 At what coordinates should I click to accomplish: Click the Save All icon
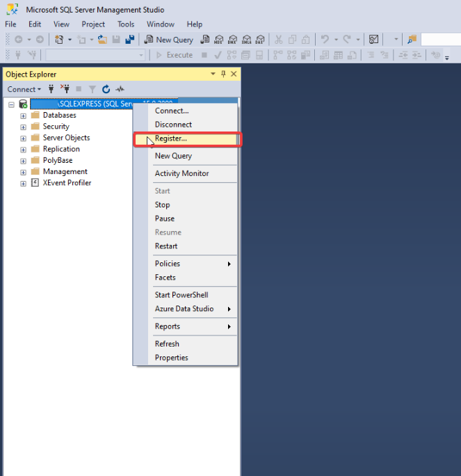(x=130, y=40)
